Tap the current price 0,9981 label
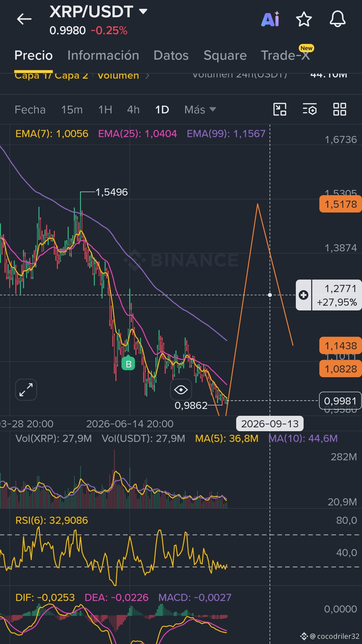 pyautogui.click(x=340, y=401)
